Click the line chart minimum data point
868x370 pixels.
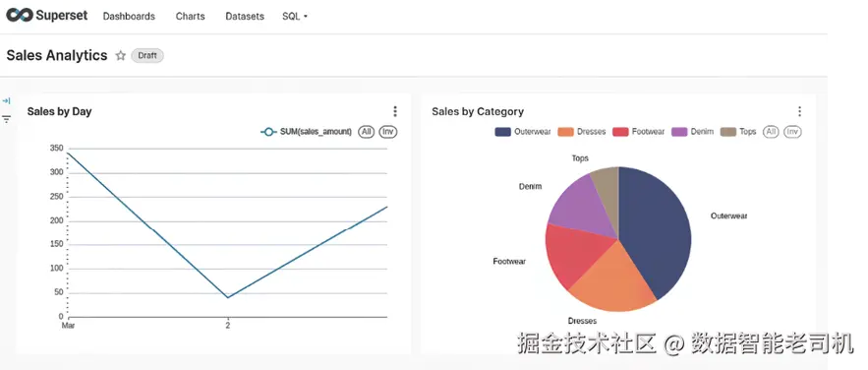(x=227, y=297)
